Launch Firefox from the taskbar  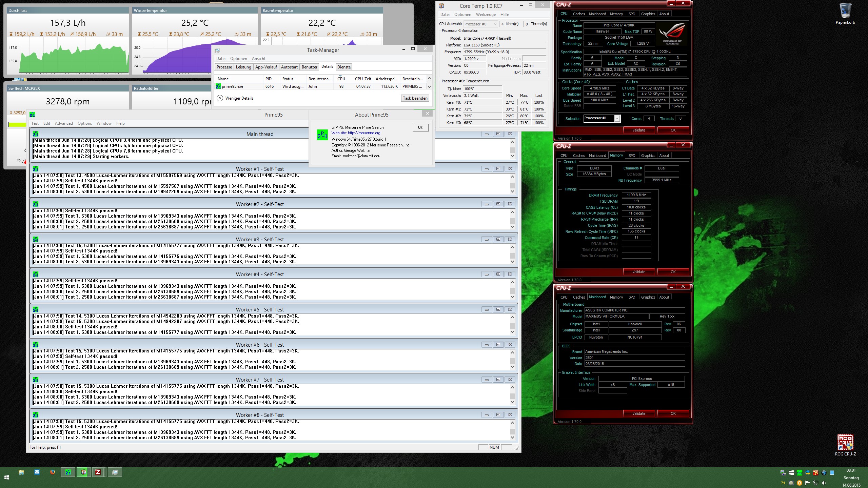tap(53, 472)
